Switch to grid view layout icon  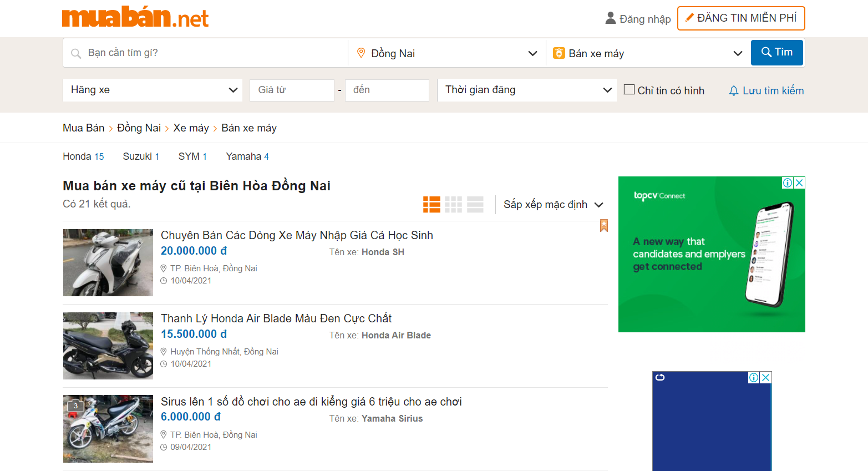453,204
